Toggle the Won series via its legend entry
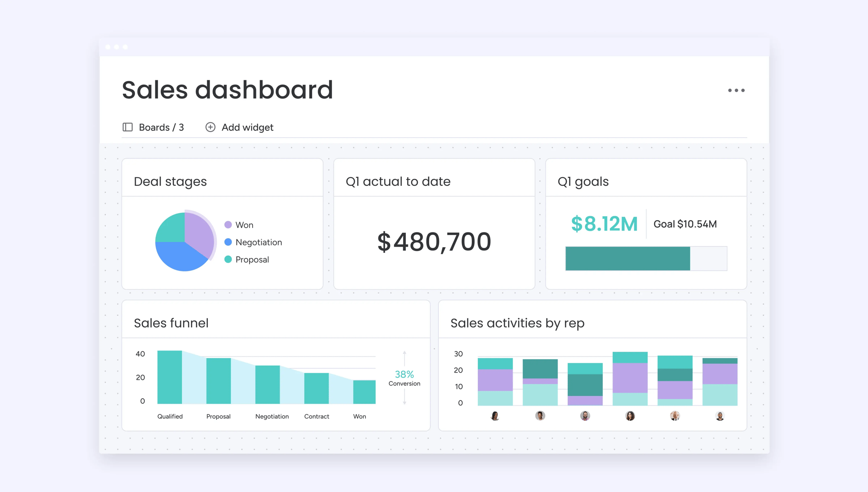868x492 pixels. (x=244, y=225)
